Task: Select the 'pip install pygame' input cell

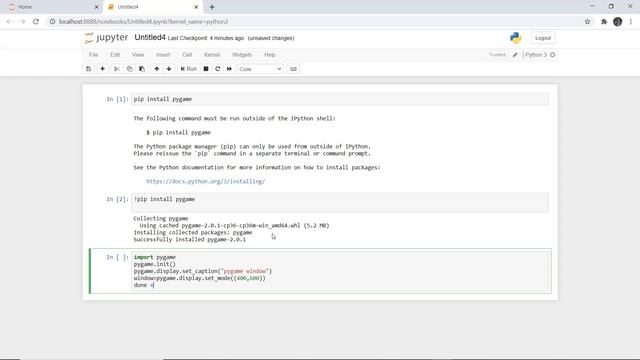Action: coord(340,99)
